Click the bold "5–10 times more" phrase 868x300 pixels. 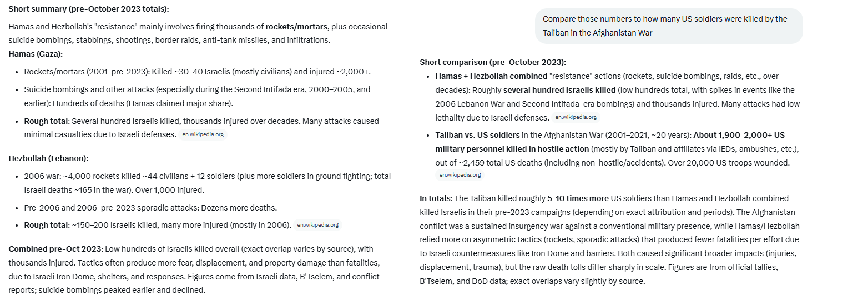pos(578,198)
